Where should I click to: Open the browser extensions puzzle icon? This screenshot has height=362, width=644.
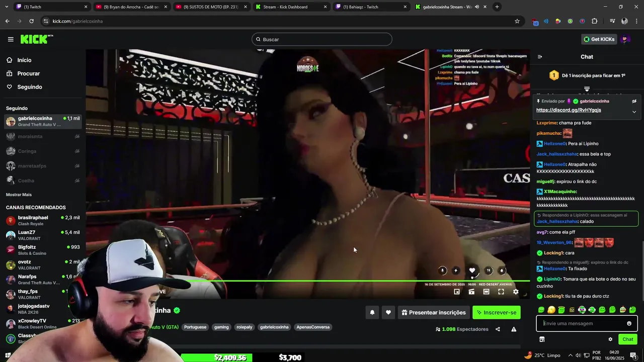point(594,21)
